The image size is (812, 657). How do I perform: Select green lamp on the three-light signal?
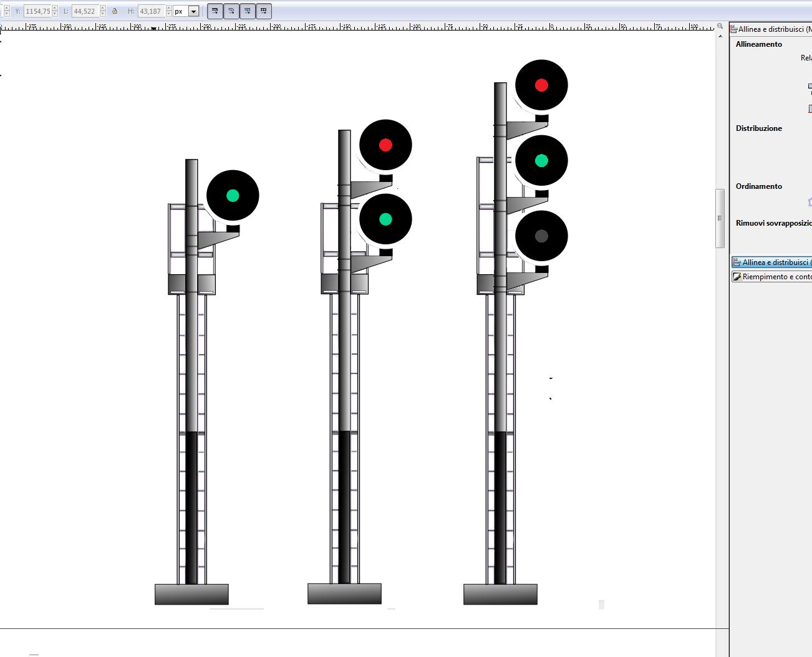tap(541, 161)
